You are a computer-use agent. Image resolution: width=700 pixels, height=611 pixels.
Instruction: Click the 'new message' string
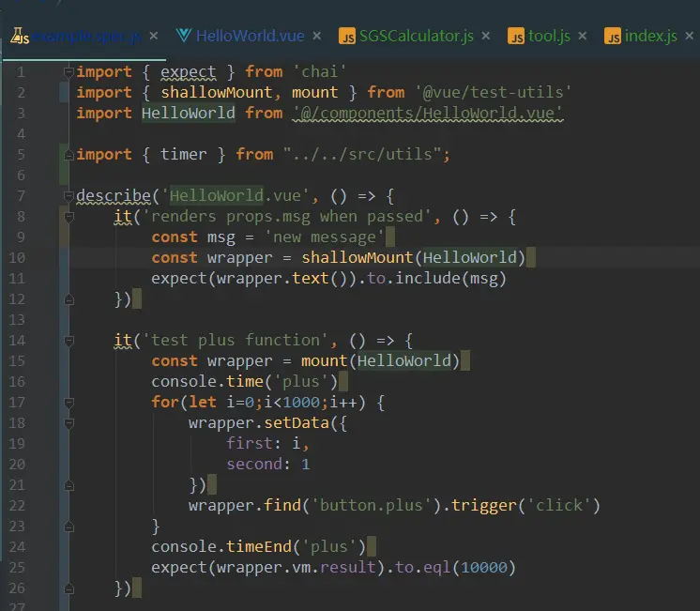click(325, 237)
